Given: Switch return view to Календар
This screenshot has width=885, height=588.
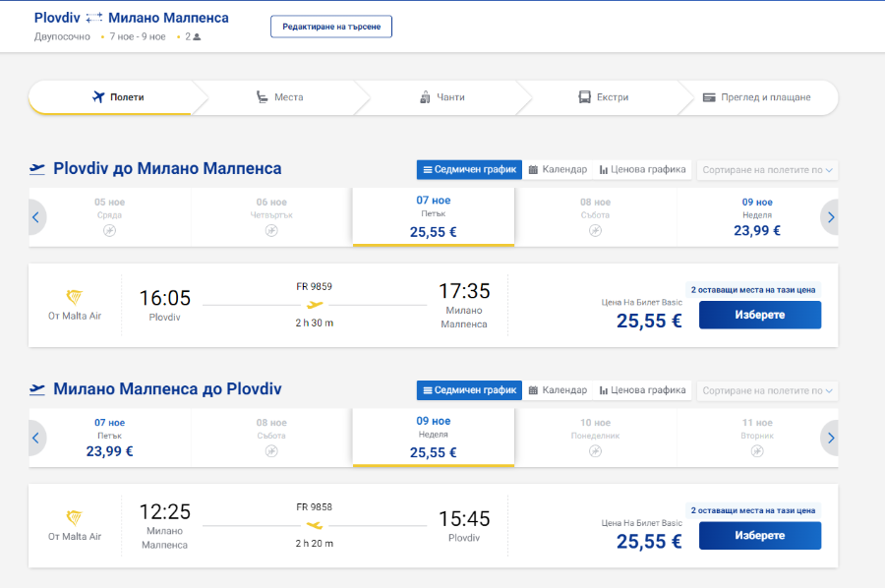Looking at the screenshot, I should pyautogui.click(x=558, y=390).
